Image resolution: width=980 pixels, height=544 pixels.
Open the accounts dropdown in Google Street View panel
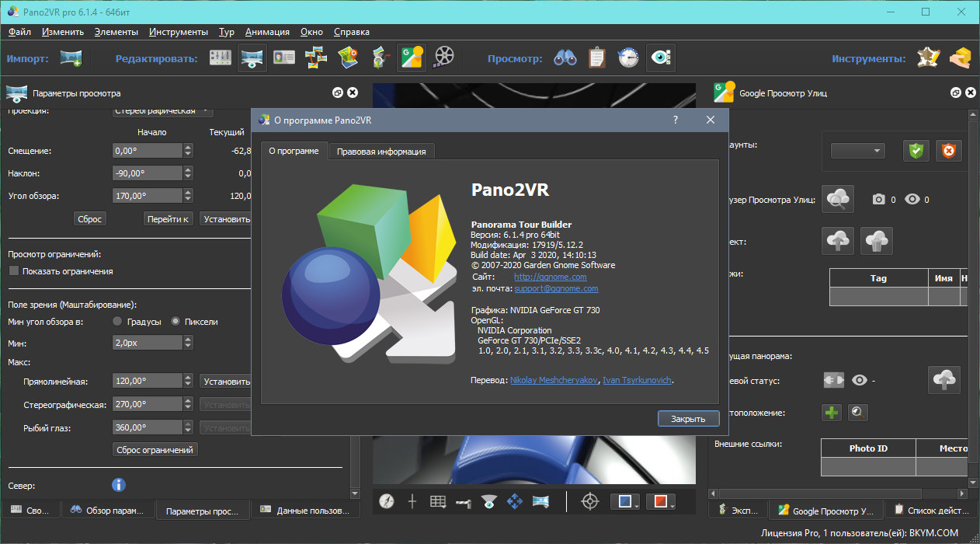tap(858, 151)
